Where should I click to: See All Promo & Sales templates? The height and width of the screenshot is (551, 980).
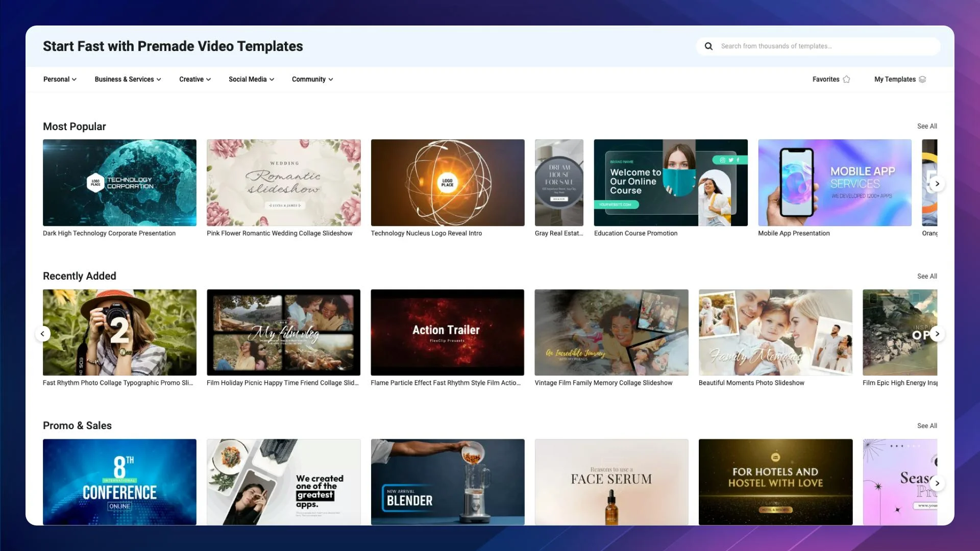(x=927, y=426)
